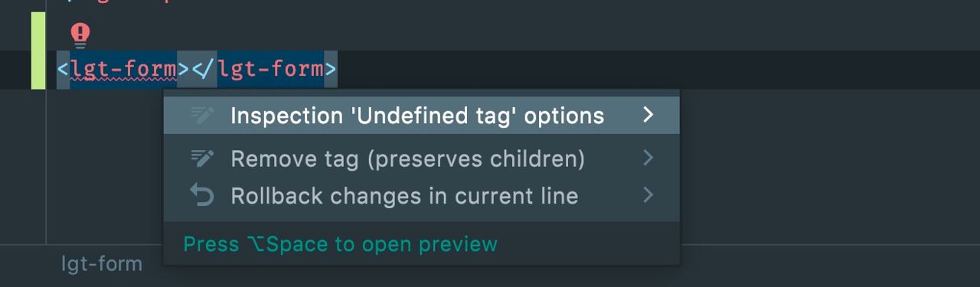980x287 pixels.
Task: Click the highlighted closing </ bracket
Action: pyautogui.click(x=204, y=70)
